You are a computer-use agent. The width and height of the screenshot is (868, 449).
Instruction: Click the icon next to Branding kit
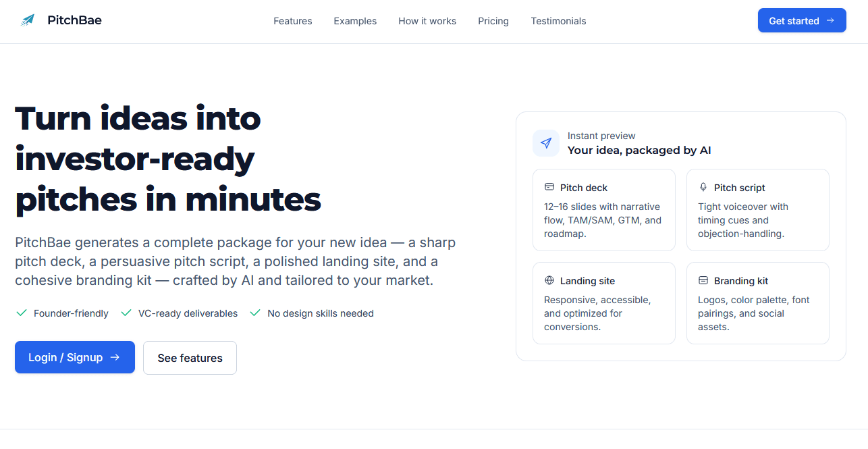point(703,280)
